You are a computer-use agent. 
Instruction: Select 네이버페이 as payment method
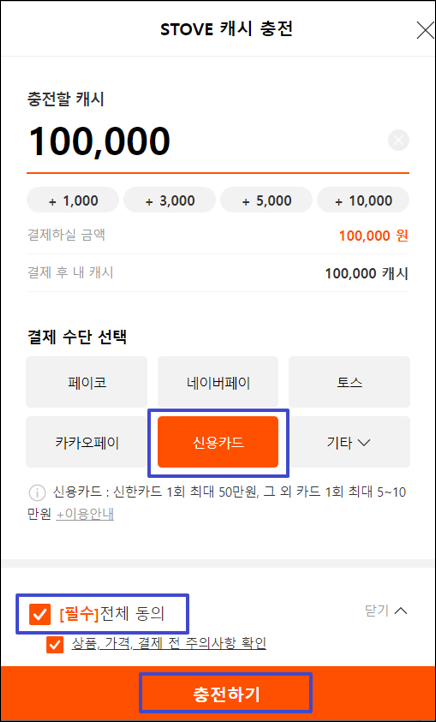click(218, 382)
